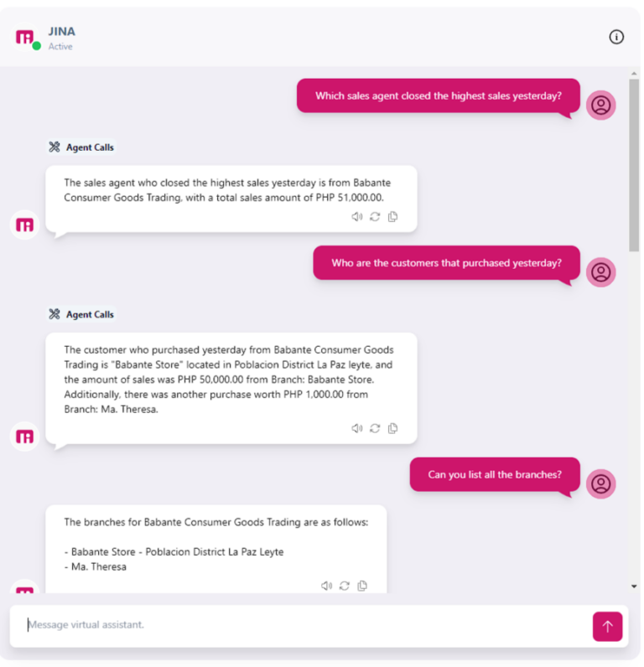Screen dimensions: 644x667
Task: Click the chat scrollbar thumb
Action: click(634, 165)
